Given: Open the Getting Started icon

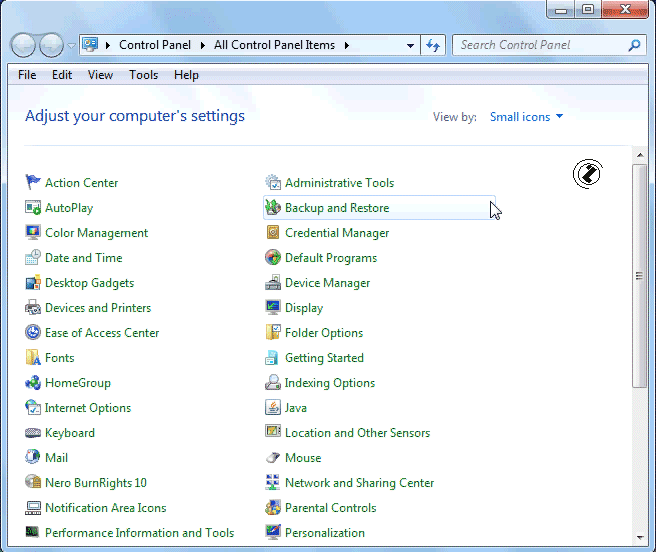Looking at the screenshot, I should click(273, 357).
